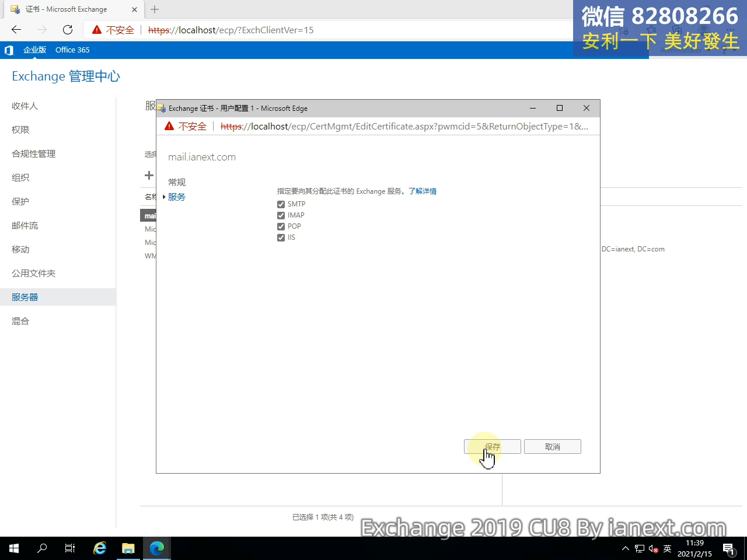Open 移动 in left navigation

20,250
